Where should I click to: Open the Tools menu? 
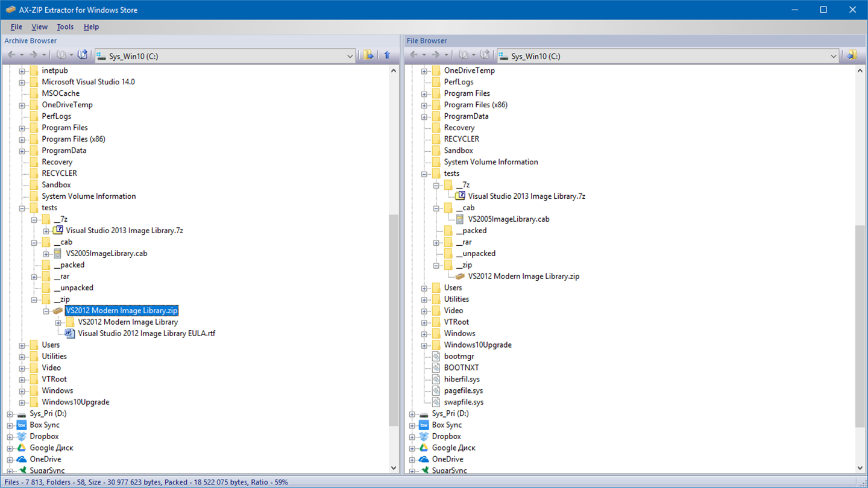65,27
